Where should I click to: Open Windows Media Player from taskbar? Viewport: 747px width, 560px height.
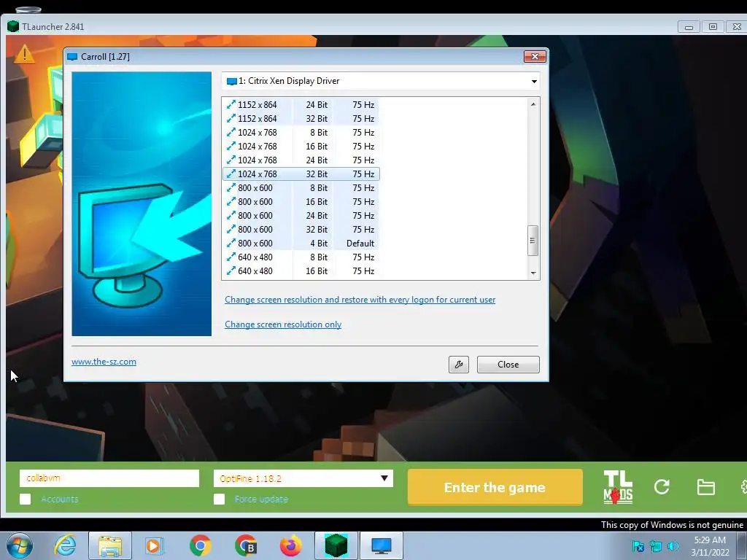pyautogui.click(x=155, y=545)
